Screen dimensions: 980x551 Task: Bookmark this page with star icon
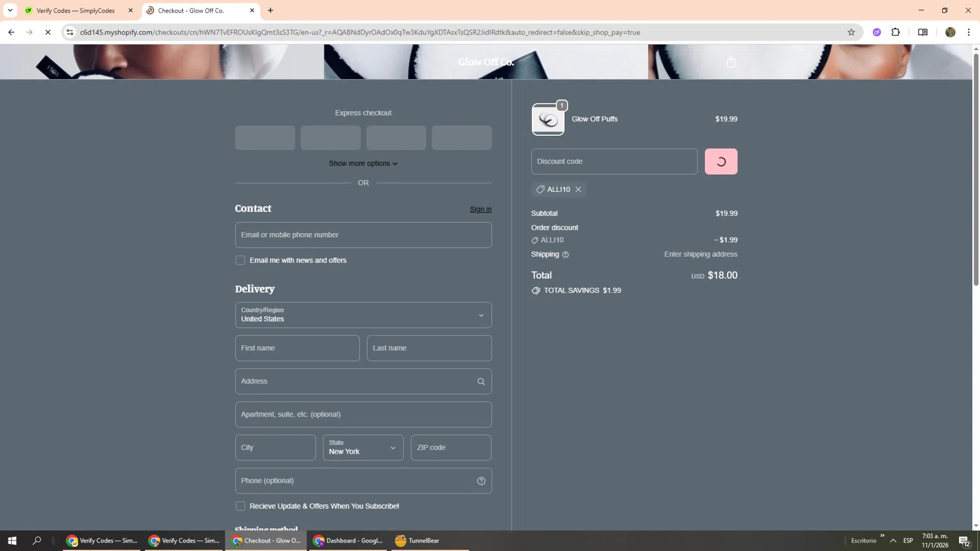point(851,32)
